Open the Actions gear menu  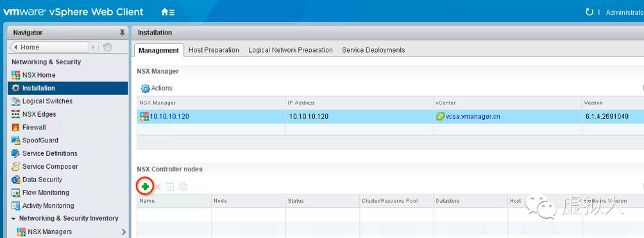[157, 88]
